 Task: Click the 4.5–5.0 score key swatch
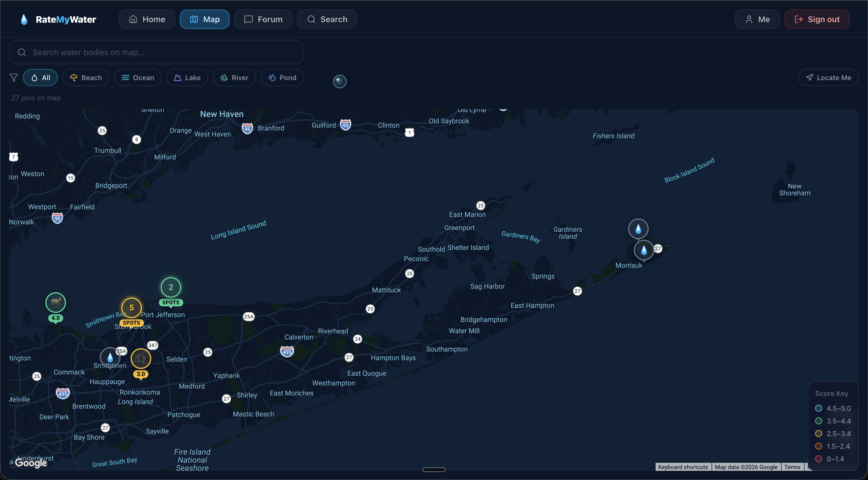click(x=818, y=408)
